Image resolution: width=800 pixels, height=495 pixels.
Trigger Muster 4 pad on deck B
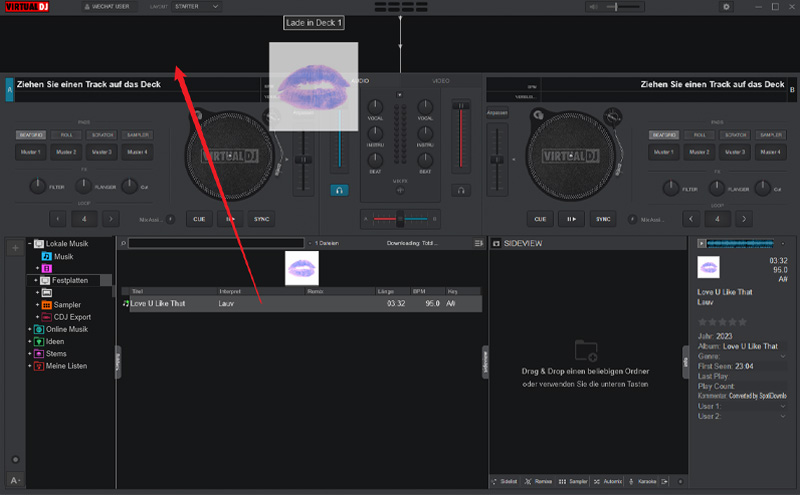770,152
